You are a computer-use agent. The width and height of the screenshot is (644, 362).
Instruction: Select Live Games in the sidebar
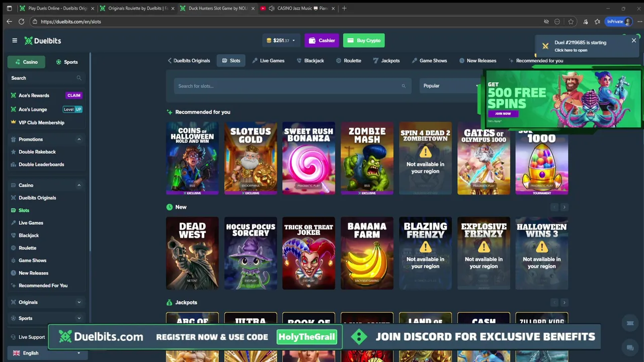click(31, 223)
